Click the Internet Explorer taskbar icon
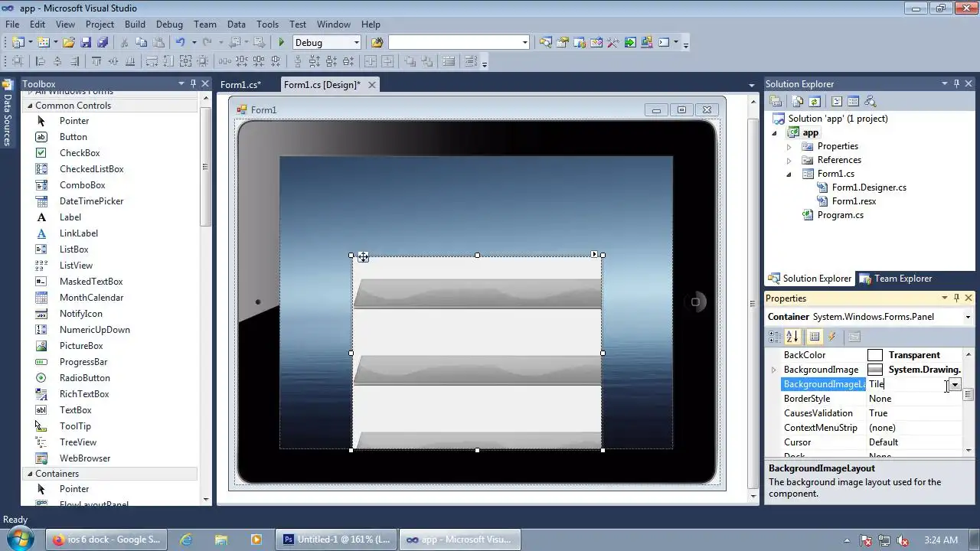 pyautogui.click(x=186, y=540)
